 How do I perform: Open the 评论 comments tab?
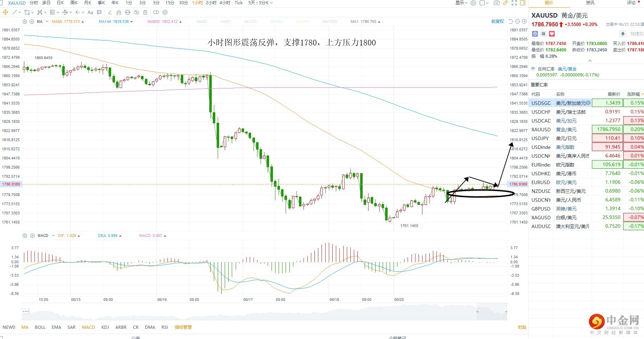(631, 3)
